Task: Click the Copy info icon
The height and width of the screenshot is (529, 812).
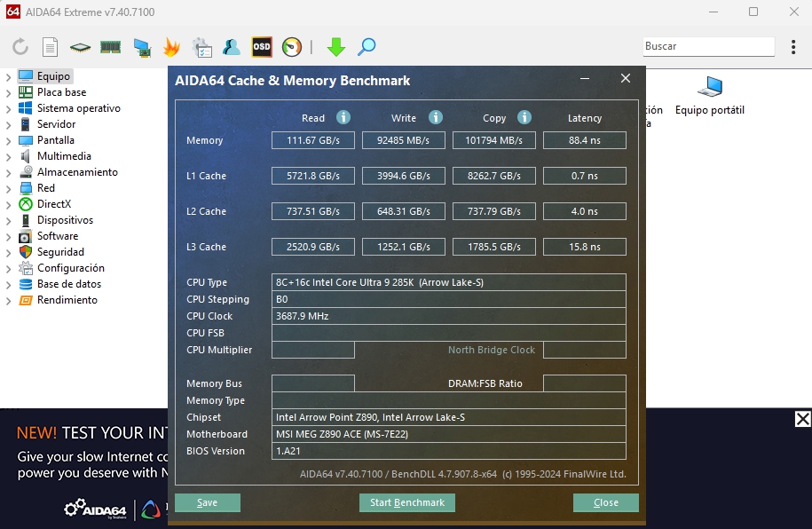Action: pyautogui.click(x=524, y=118)
